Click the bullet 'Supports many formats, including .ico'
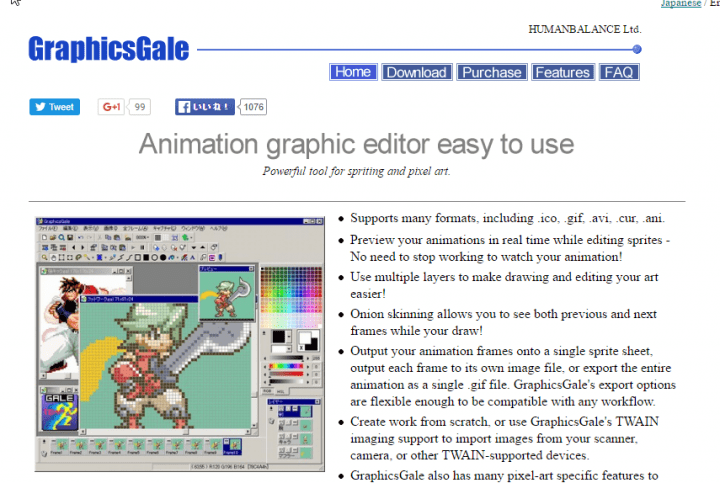Screen dimensions: 720x483 [507, 218]
